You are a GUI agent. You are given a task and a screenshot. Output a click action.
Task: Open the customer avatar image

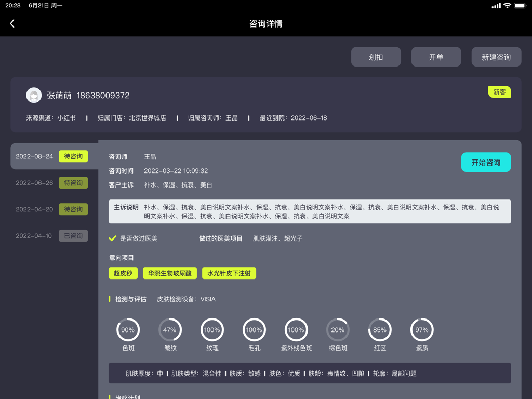(x=34, y=95)
